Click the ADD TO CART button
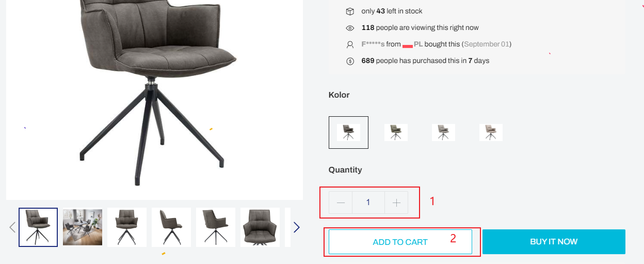This screenshot has height=264, width=644. pyautogui.click(x=400, y=242)
